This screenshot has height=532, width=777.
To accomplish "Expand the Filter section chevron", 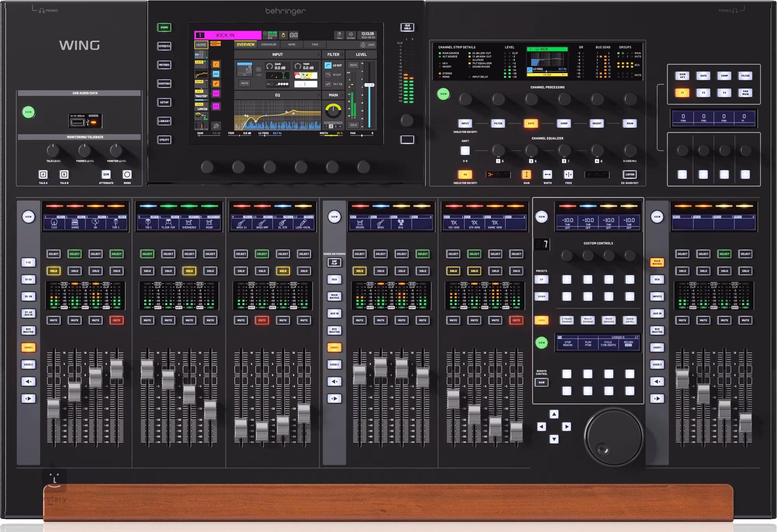I will (342, 55).
